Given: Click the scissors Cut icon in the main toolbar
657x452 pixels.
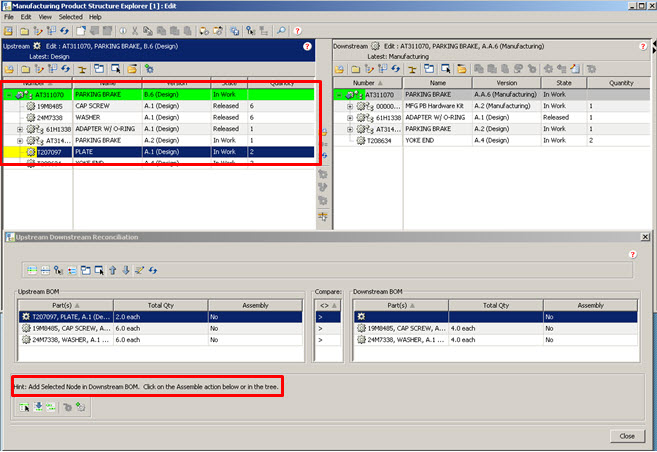Looking at the screenshot, I should click(x=135, y=31).
